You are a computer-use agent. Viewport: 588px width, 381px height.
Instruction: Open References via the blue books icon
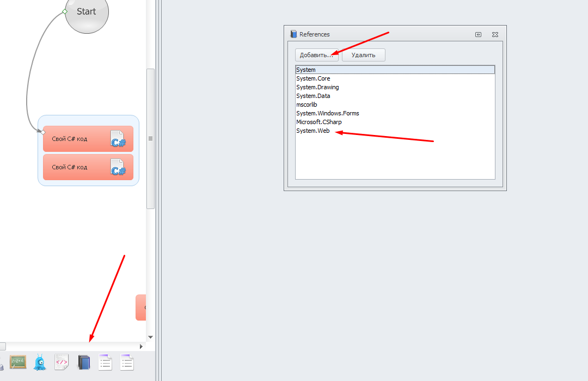pyautogui.click(x=84, y=362)
